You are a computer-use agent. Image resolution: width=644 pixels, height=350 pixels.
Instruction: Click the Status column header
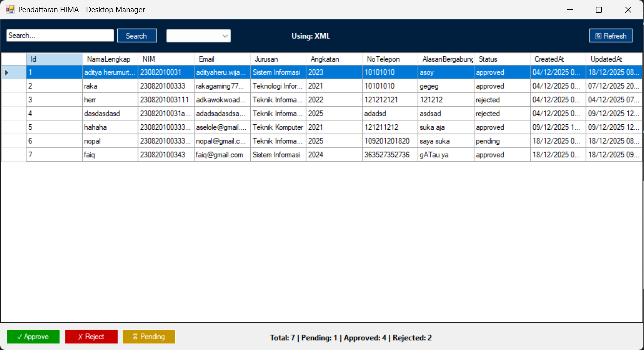point(501,59)
